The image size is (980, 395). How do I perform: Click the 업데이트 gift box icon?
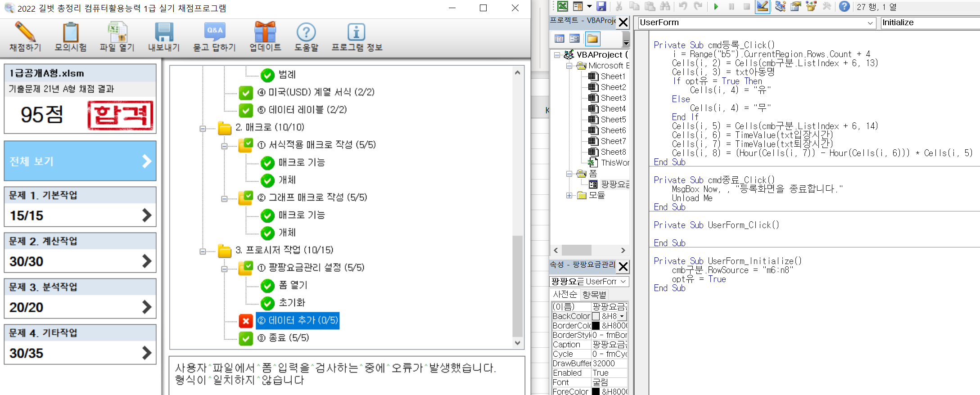click(x=265, y=32)
